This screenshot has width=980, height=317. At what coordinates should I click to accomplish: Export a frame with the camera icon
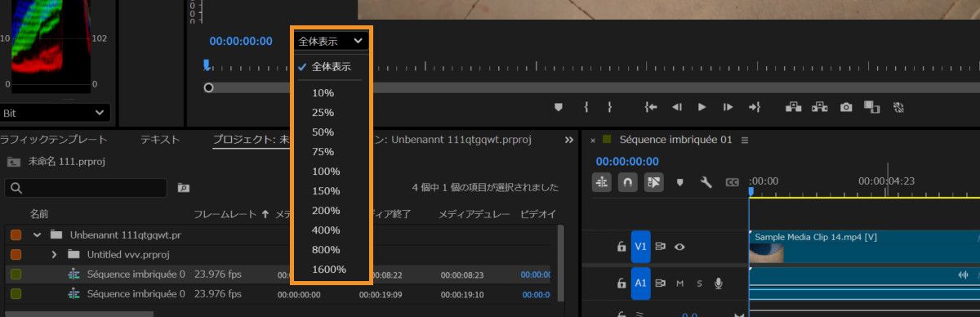pos(846,107)
